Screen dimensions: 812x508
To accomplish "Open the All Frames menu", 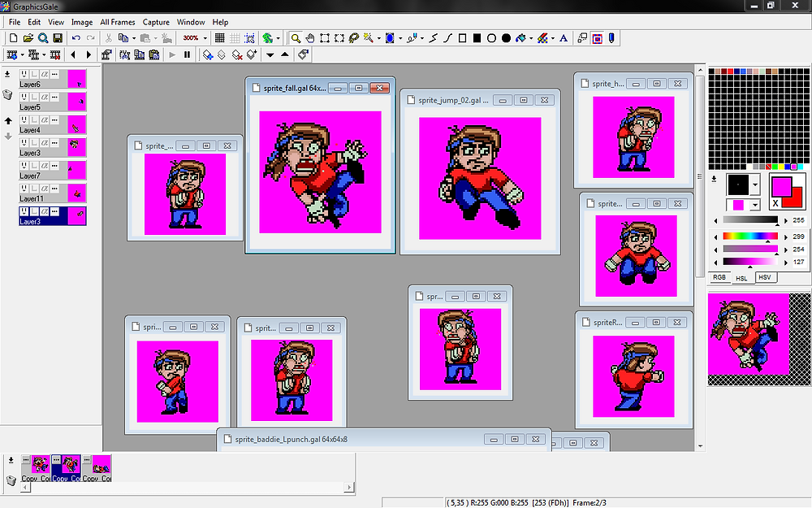I will 118,22.
